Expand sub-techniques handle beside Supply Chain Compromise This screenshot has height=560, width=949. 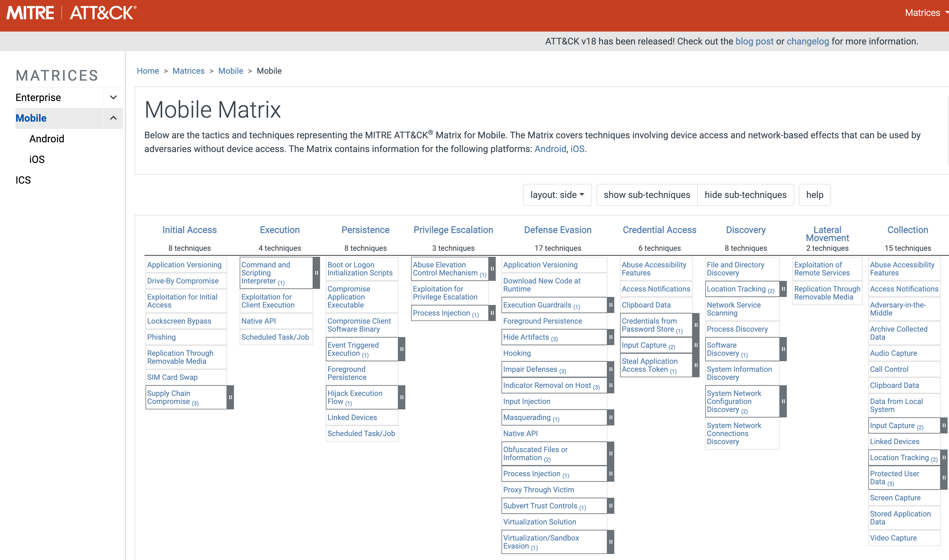(x=230, y=397)
